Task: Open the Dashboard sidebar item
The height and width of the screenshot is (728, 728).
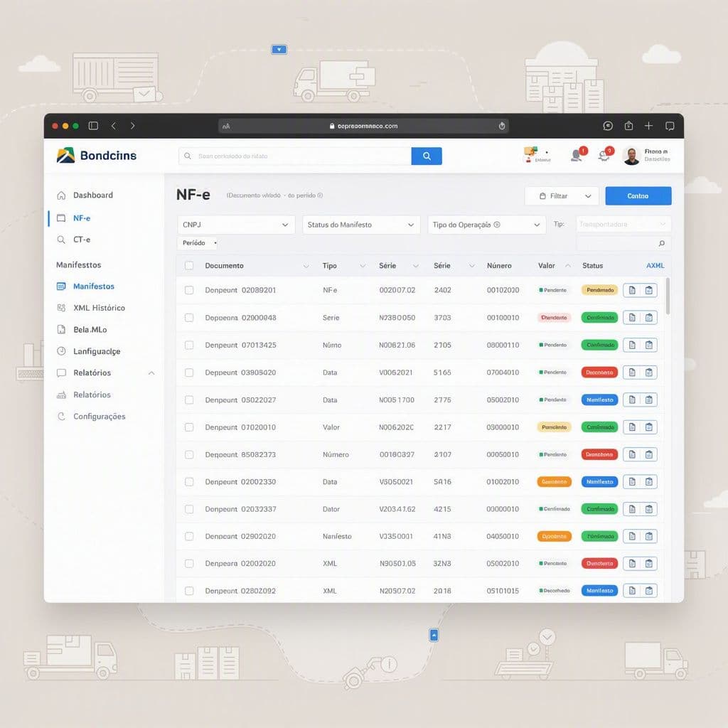Action: pyautogui.click(x=93, y=195)
